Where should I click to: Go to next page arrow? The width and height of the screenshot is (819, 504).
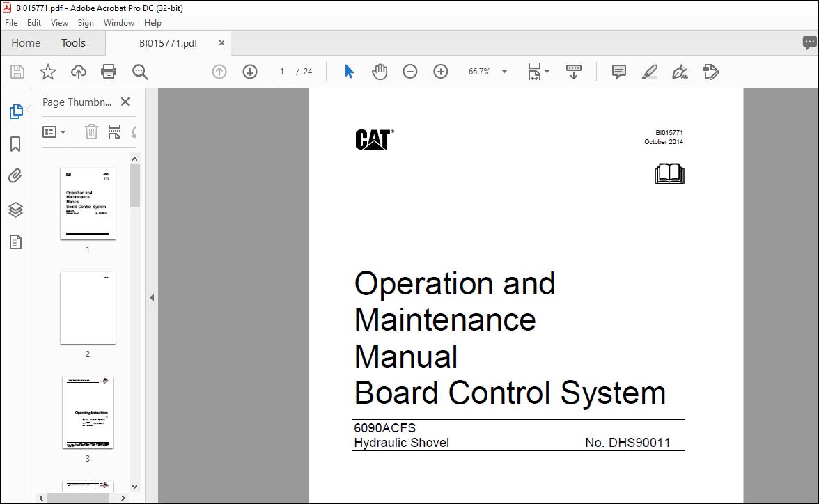[250, 72]
